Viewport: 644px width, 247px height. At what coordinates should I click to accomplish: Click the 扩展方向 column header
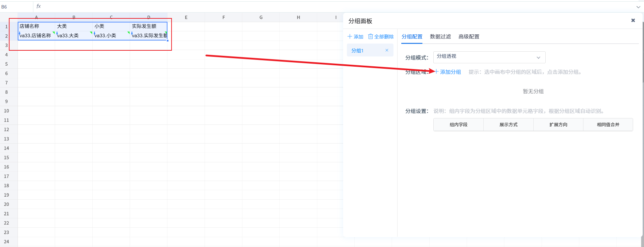[558, 125]
